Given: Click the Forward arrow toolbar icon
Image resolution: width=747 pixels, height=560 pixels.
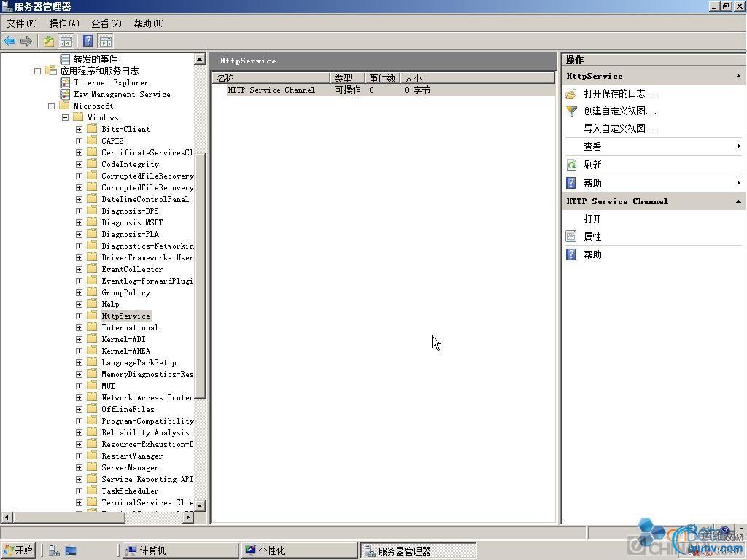Looking at the screenshot, I should (26, 41).
